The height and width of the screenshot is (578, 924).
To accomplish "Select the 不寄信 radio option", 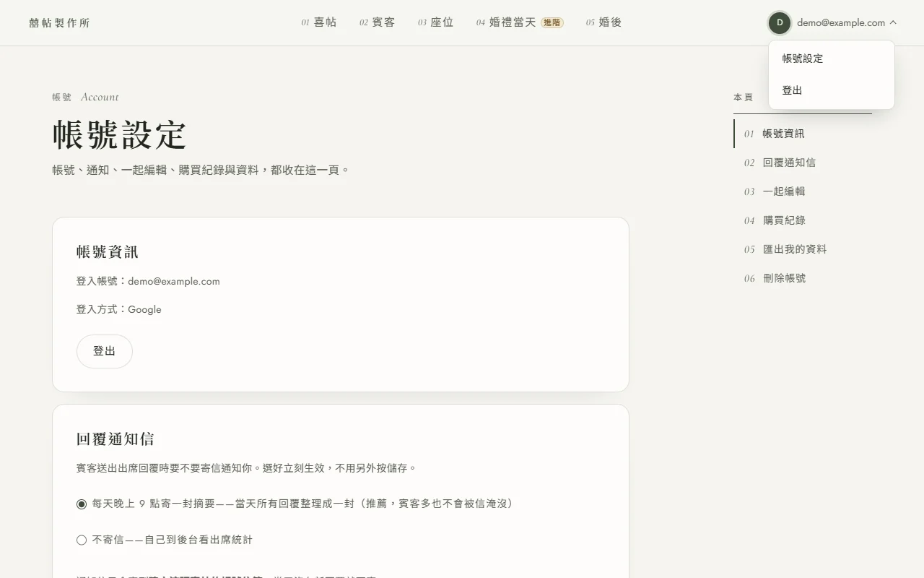I will click(x=82, y=540).
